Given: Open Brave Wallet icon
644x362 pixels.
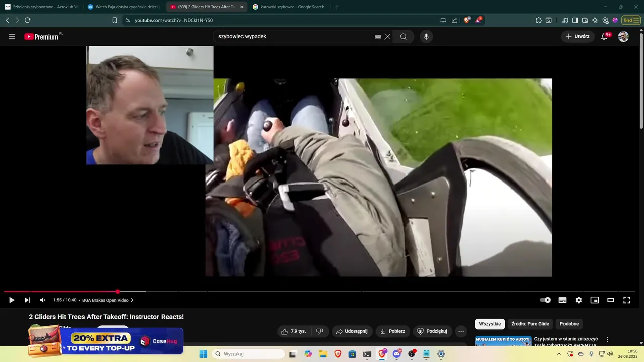Looking at the screenshot, I should (x=585, y=20).
